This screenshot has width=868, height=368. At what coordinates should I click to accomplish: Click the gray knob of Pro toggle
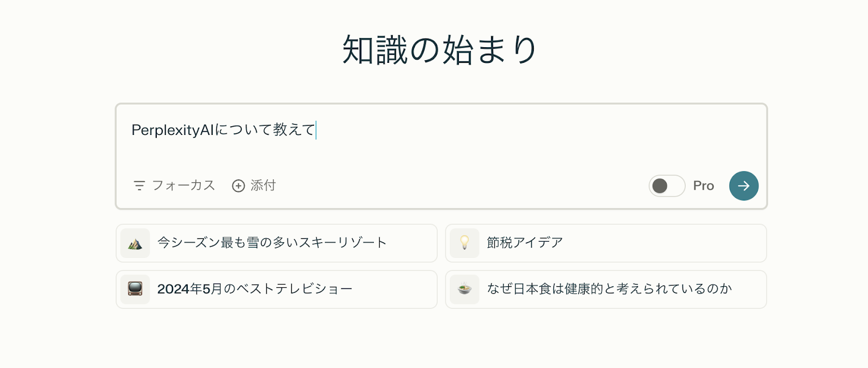[x=660, y=186]
